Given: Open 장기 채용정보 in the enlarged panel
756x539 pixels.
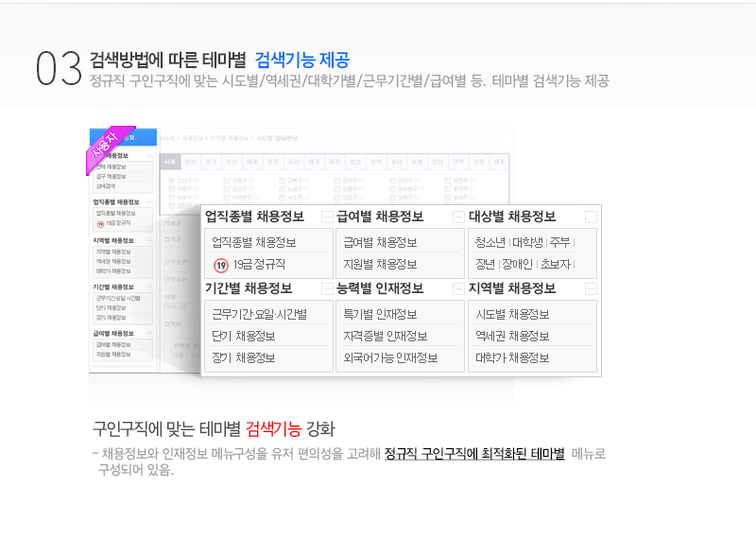Looking at the screenshot, I should (244, 358).
